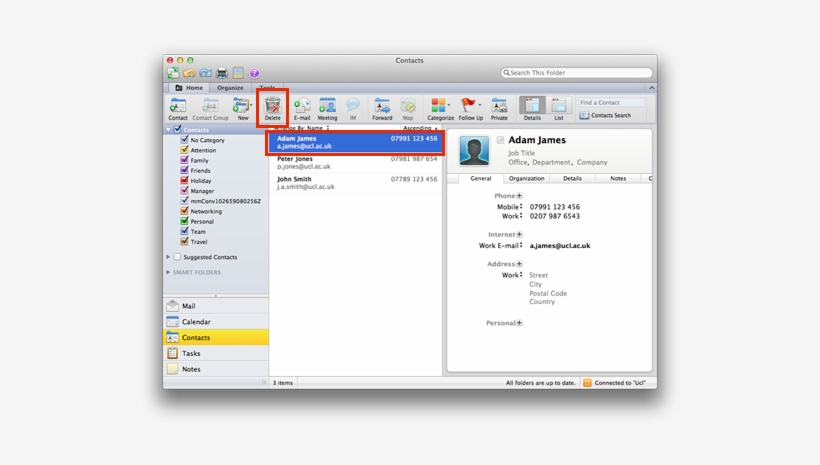Toggle the Travel category checkbox
Screen dimensions: 820x465
click(184, 241)
